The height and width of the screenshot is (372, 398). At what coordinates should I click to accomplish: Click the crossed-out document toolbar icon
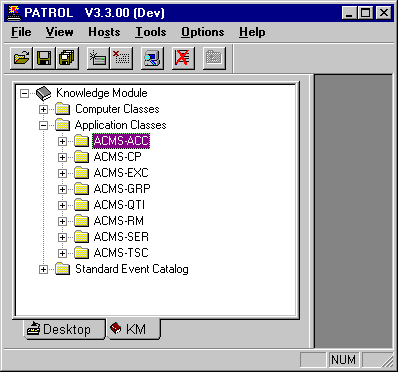(x=183, y=58)
